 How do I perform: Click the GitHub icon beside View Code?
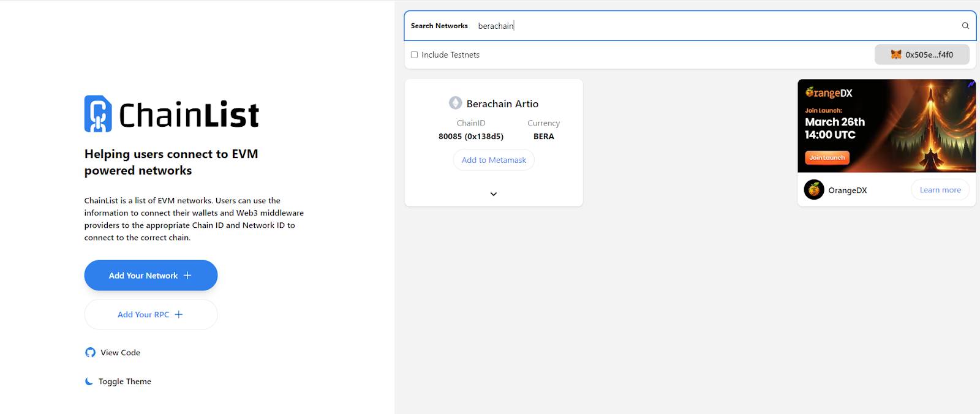[x=90, y=353]
